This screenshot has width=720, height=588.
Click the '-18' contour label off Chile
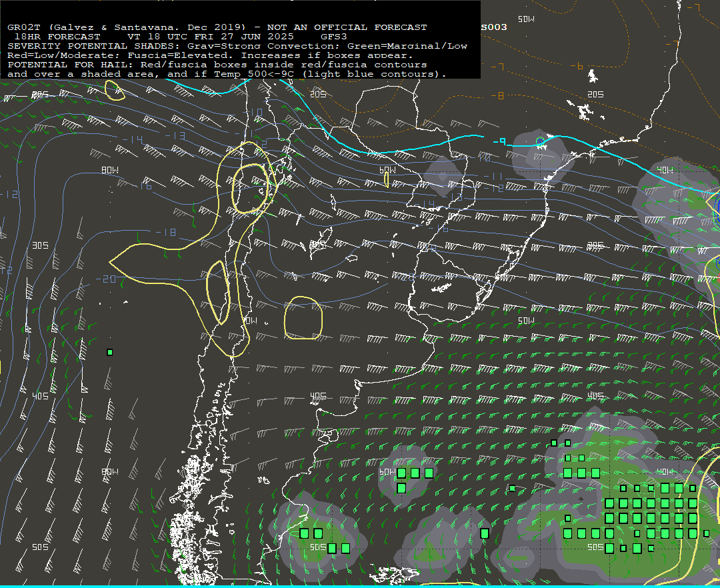click(166, 233)
